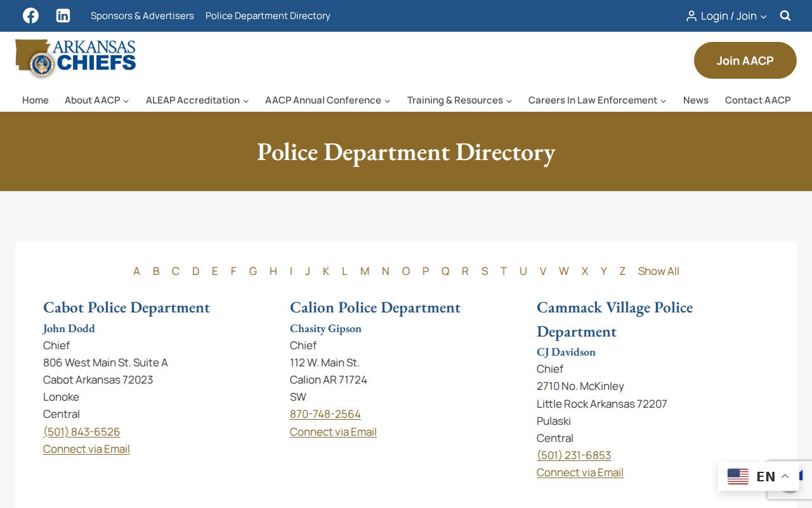Click Connect via Email under Calion
This screenshot has height=508, width=812.
click(x=333, y=432)
